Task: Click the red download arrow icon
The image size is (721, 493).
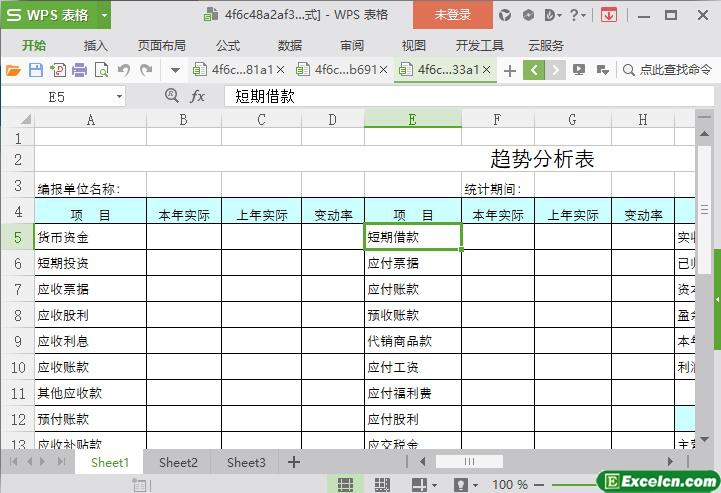Action: [609, 15]
